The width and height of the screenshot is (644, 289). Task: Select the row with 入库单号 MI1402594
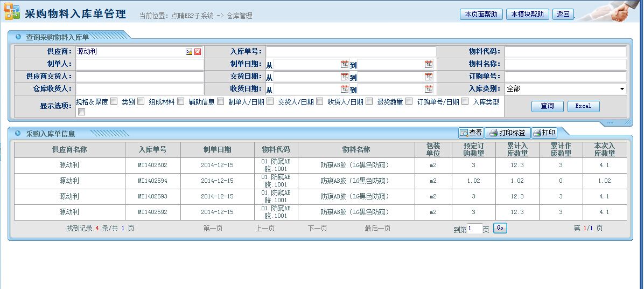pos(152,181)
